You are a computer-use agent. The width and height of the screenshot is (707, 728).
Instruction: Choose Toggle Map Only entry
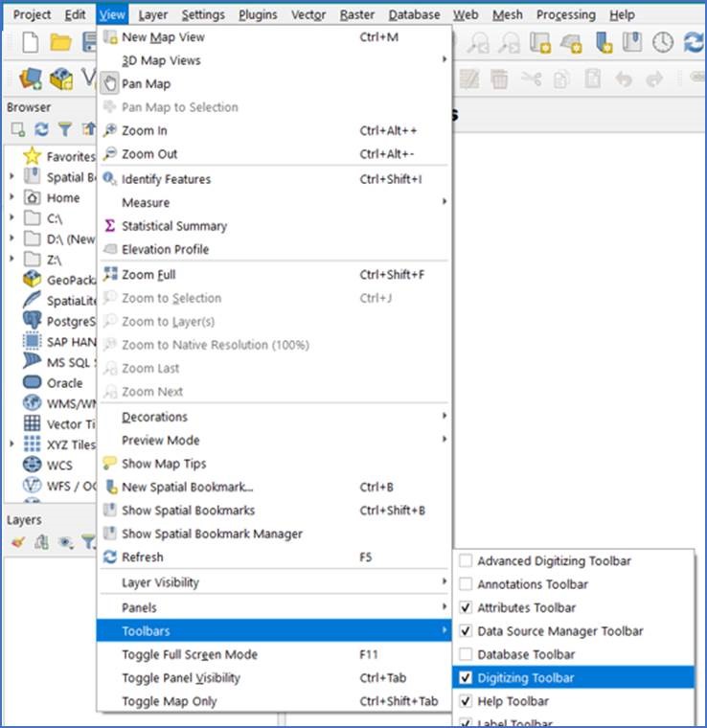coord(274,701)
